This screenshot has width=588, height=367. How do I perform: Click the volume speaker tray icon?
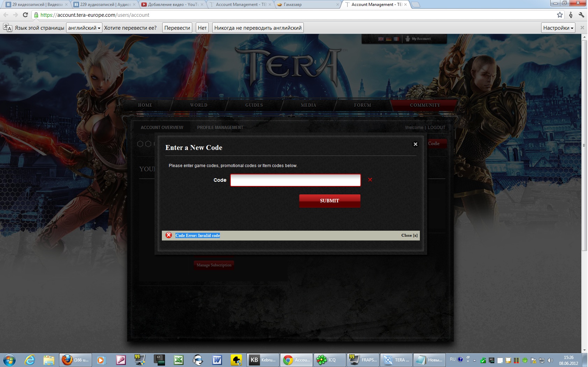click(x=550, y=360)
